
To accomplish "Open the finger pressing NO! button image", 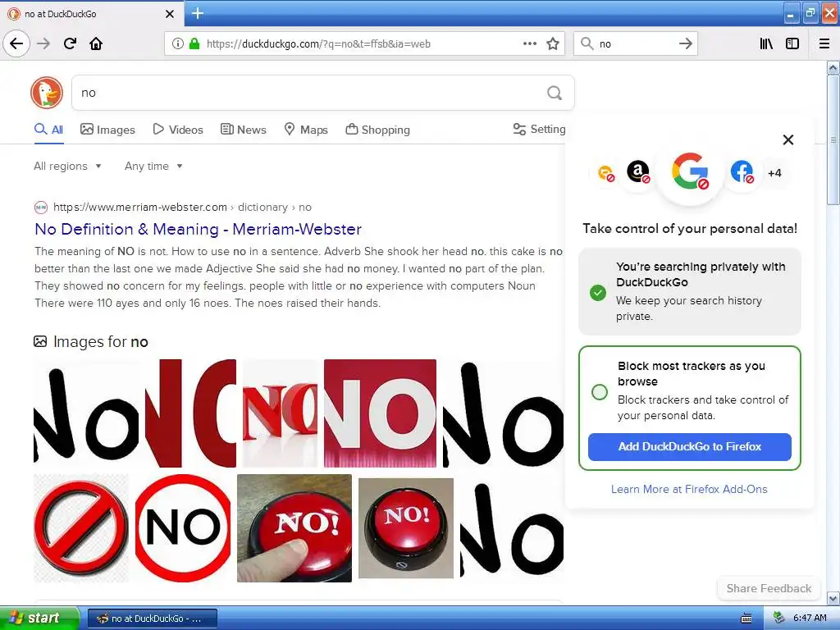I will [294, 527].
